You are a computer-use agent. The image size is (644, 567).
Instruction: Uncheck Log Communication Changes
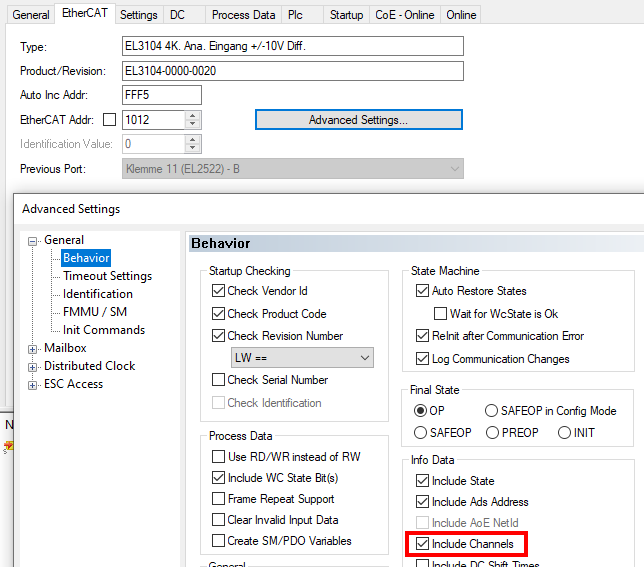click(422, 358)
